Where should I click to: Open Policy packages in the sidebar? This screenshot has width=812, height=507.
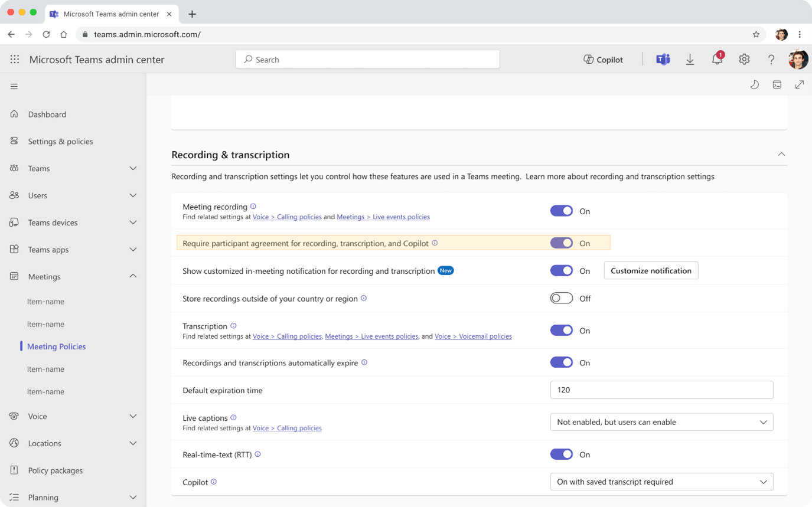pyautogui.click(x=56, y=470)
